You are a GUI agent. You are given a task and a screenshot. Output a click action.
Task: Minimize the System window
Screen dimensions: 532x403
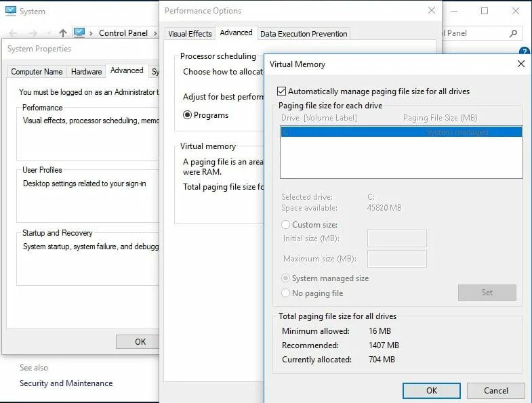(x=454, y=12)
